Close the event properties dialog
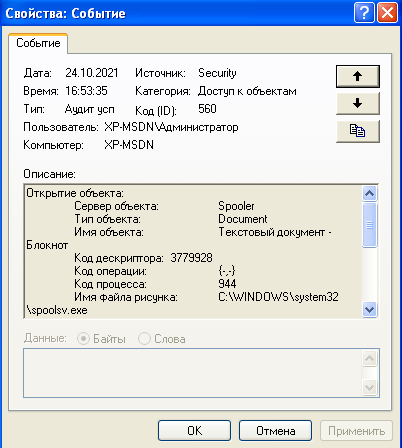Image resolution: width=402 pixels, height=448 pixels. (x=387, y=13)
